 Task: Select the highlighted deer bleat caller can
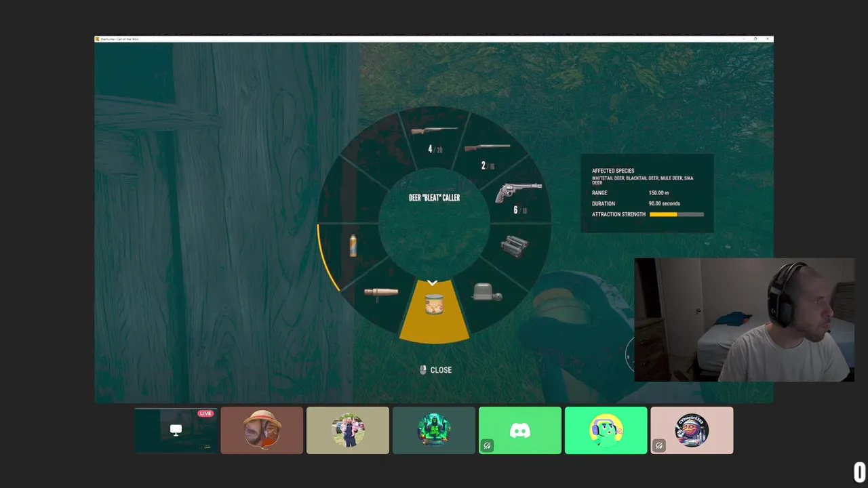click(434, 305)
